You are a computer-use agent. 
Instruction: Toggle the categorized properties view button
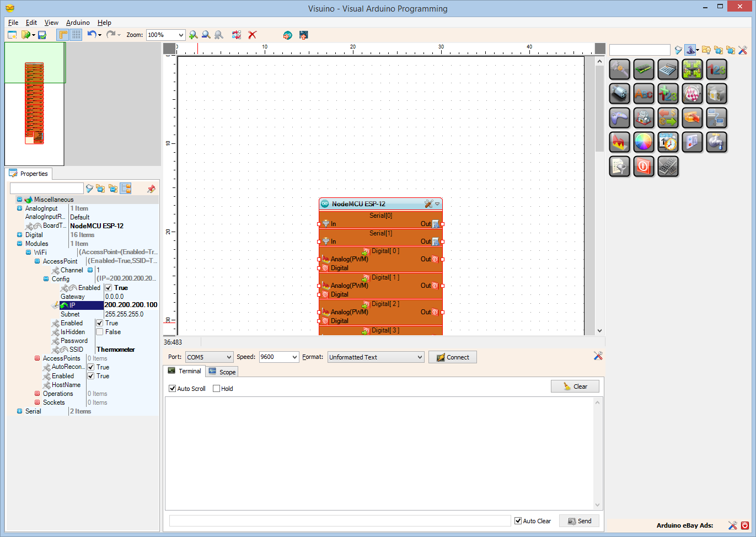click(x=126, y=189)
